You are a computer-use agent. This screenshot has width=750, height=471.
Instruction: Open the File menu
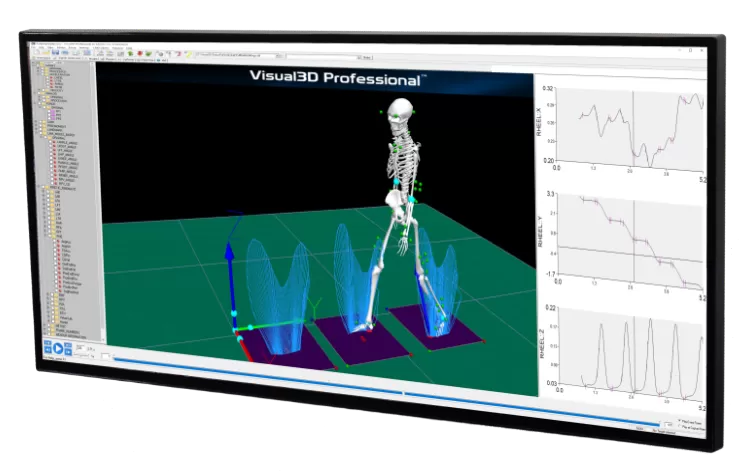pos(33,48)
